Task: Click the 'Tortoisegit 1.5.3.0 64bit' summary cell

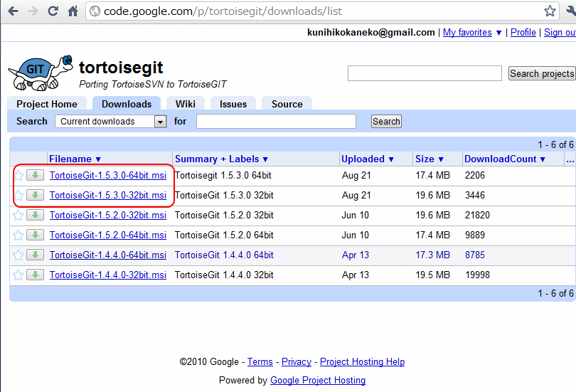Action: [223, 176]
